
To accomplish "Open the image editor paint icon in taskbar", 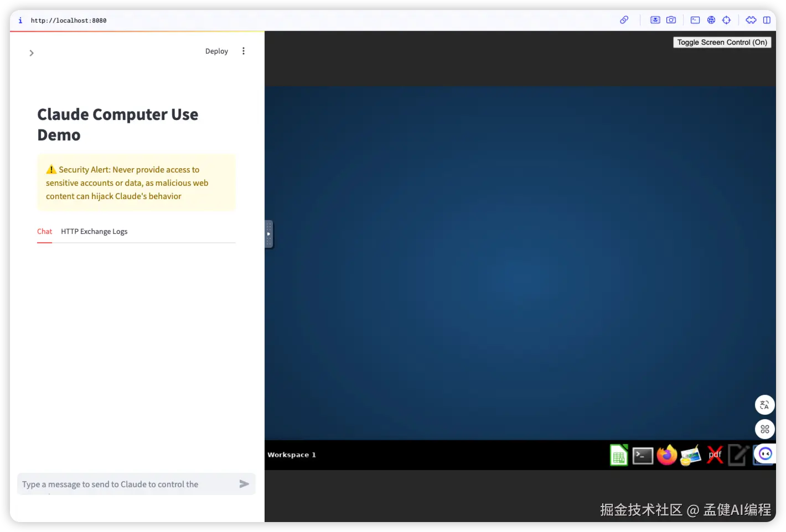I will coord(691,456).
